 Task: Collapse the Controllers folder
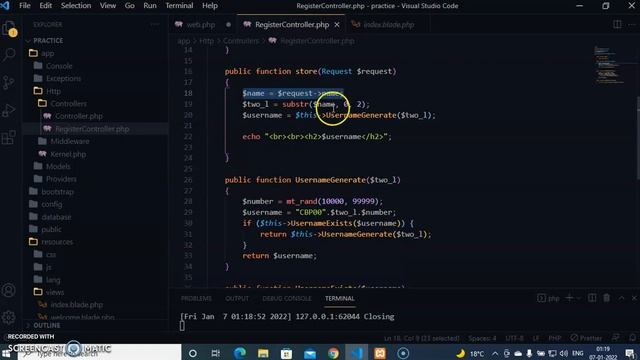click(x=68, y=104)
